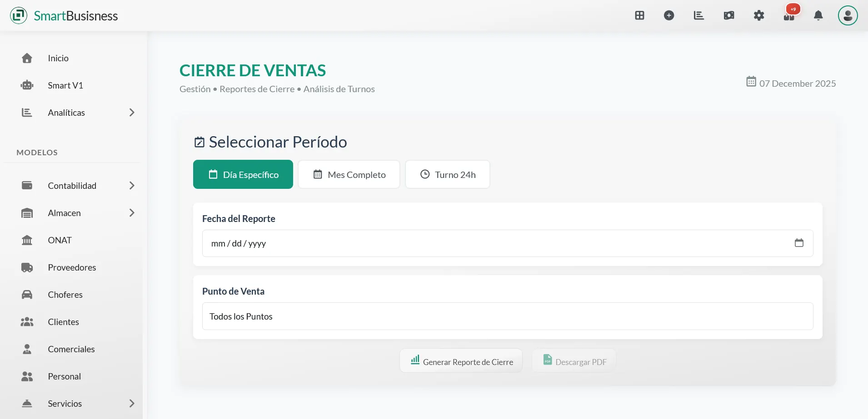Click the money bill icon in the header
The image size is (868, 419).
[x=729, y=15]
